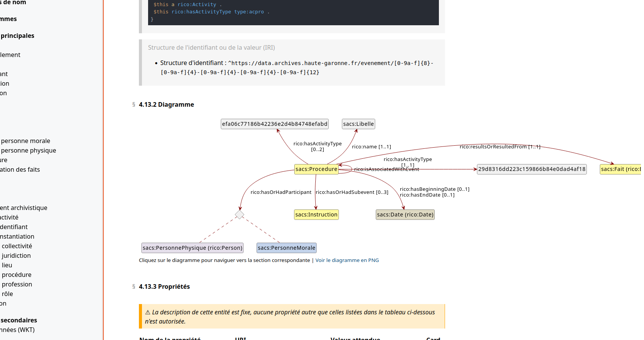
Task: Open 'Voir le diagramme en PNG' link
Action: click(x=347, y=260)
